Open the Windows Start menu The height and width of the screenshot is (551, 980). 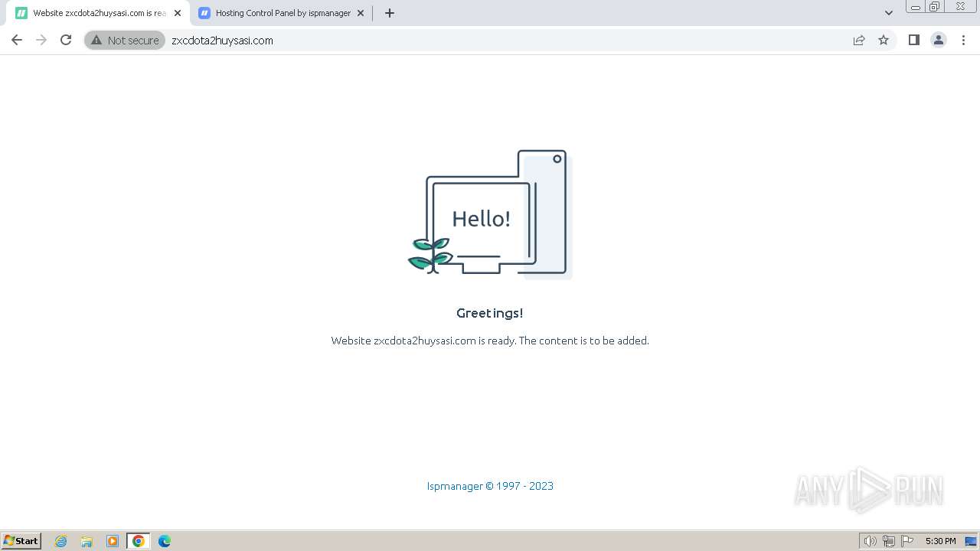[x=21, y=541]
